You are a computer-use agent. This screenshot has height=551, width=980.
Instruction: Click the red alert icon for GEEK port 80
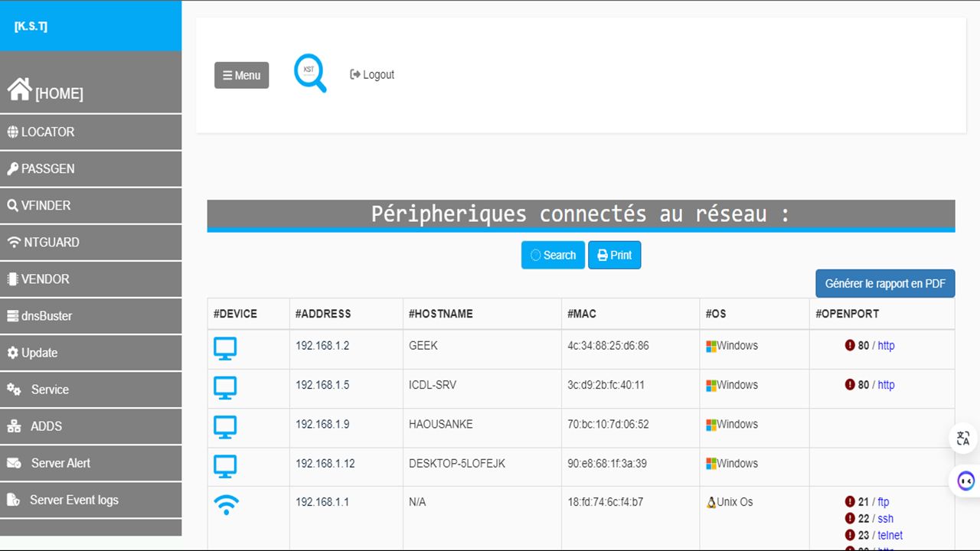click(x=850, y=345)
